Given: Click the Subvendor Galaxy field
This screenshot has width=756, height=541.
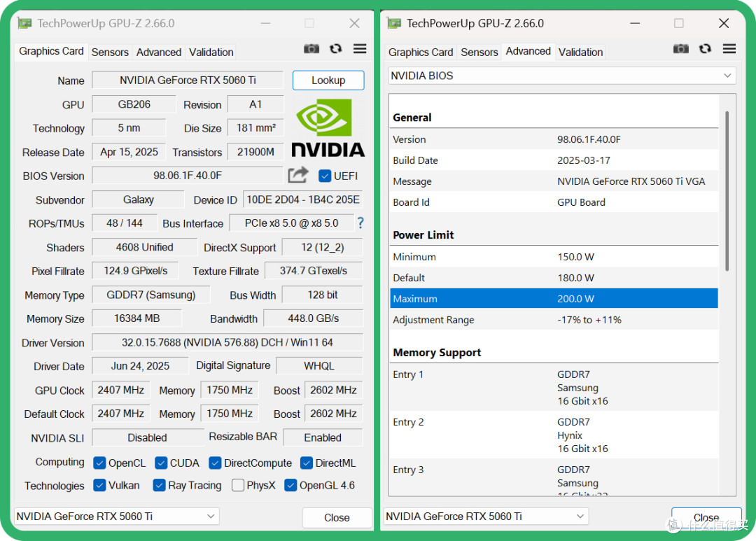Looking at the screenshot, I should pos(138,199).
